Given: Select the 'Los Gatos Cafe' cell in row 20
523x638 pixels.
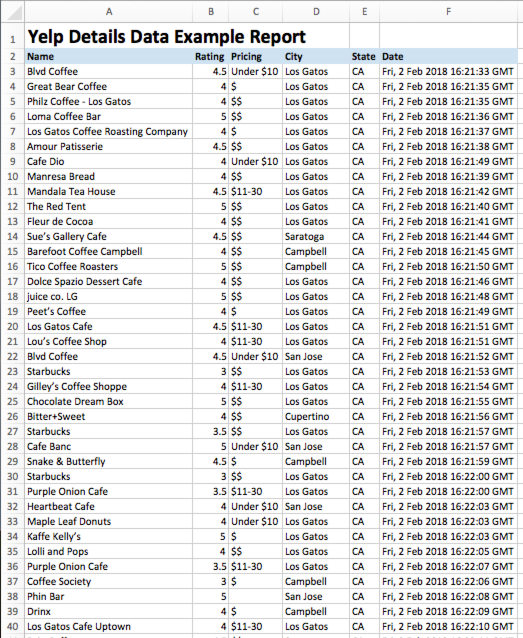Looking at the screenshot, I should pyautogui.click(x=109, y=326).
